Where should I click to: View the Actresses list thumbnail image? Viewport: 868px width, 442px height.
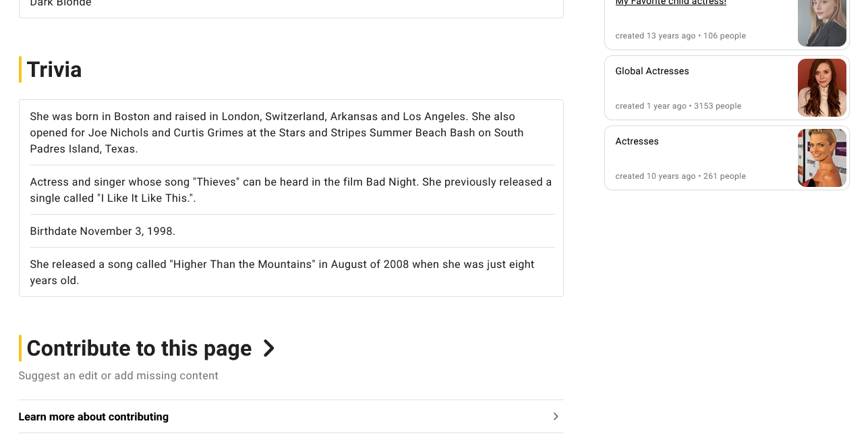click(821, 158)
